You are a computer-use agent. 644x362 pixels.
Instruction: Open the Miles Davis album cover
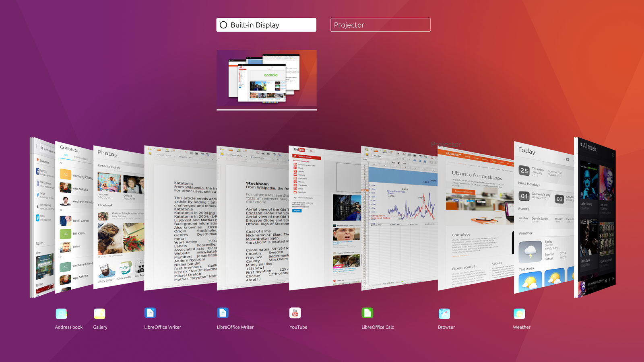tap(588, 238)
